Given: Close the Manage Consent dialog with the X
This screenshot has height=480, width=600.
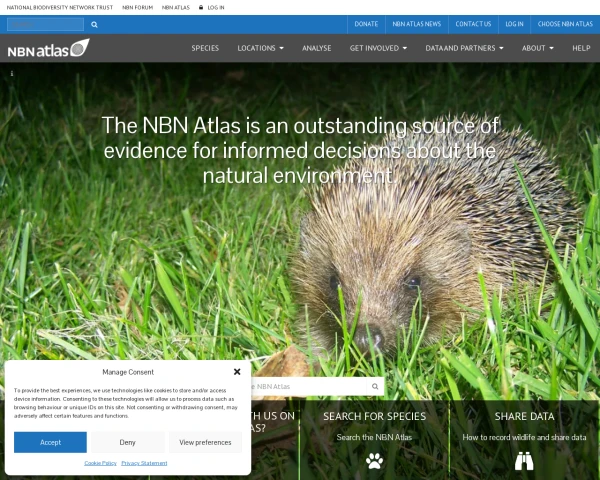Looking at the screenshot, I should click(x=237, y=372).
